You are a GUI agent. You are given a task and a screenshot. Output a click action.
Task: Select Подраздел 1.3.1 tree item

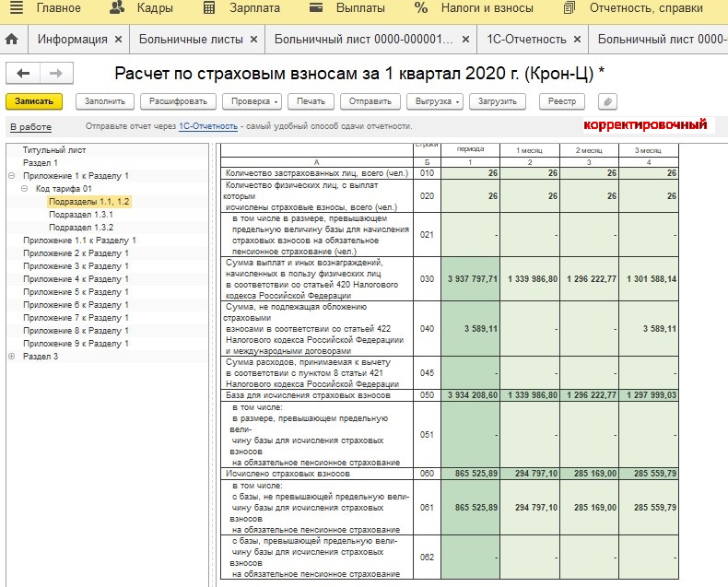point(81,215)
